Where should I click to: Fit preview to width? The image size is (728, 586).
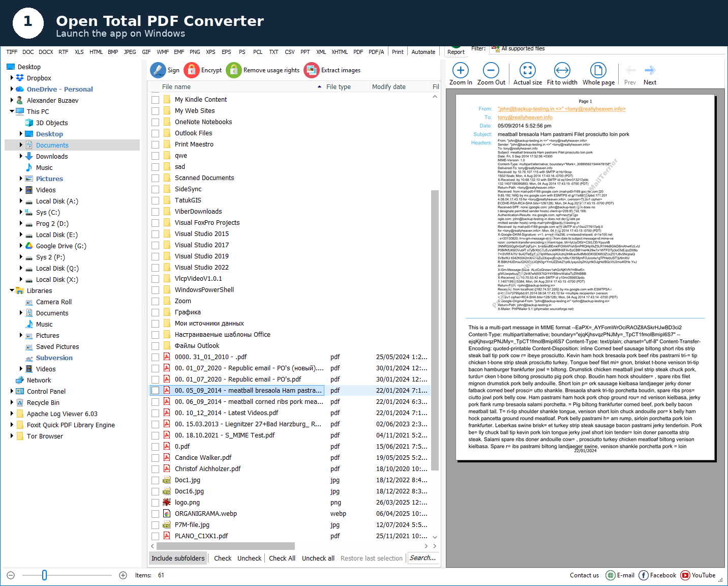coord(562,73)
